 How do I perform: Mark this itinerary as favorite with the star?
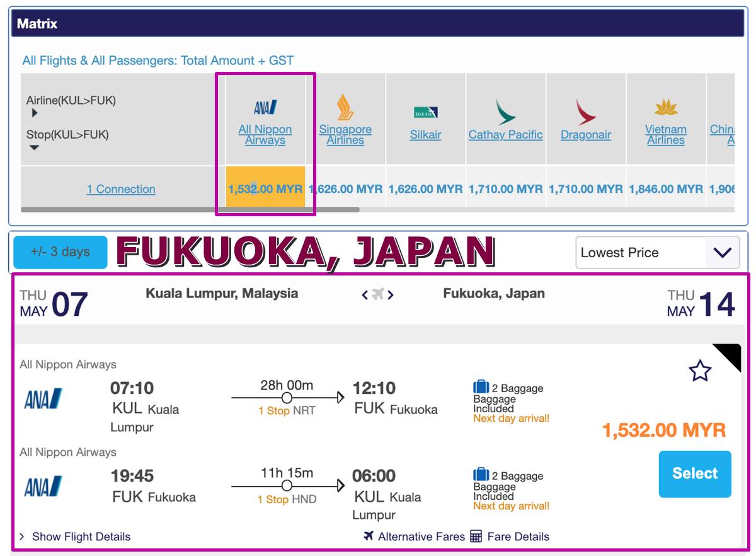(700, 371)
